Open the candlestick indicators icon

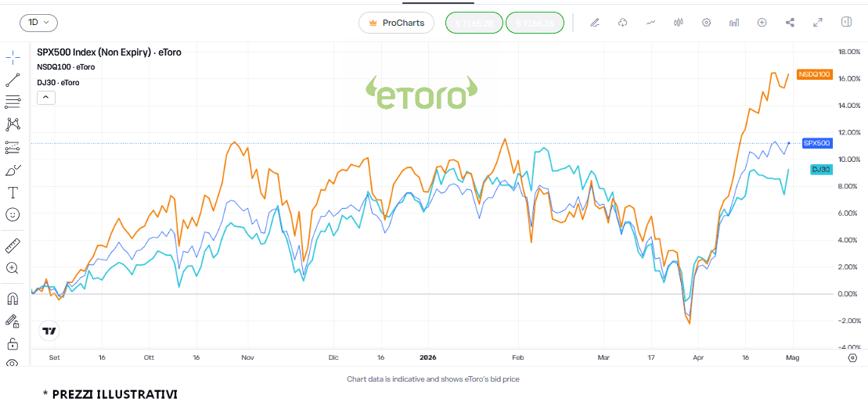click(x=678, y=23)
